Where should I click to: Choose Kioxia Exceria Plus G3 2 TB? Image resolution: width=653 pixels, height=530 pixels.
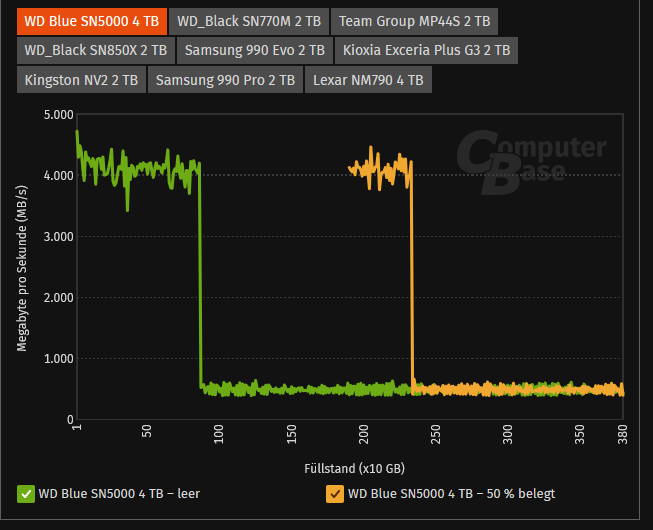(x=426, y=50)
